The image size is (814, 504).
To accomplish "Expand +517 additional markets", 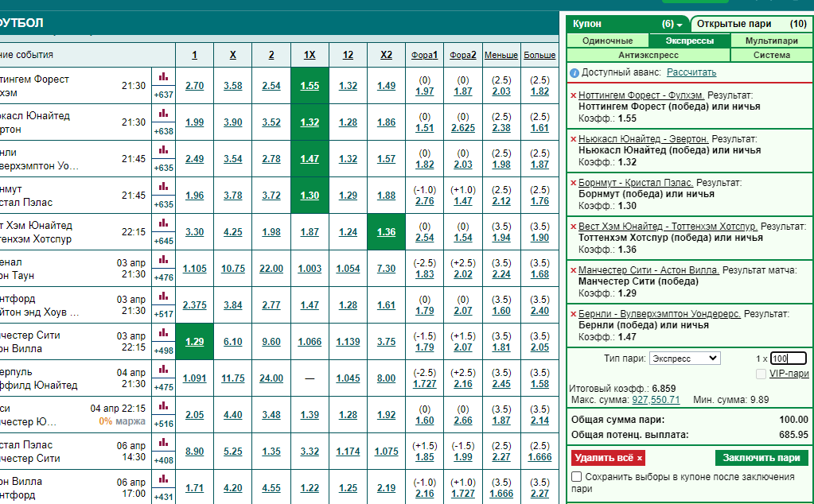I will coord(164,314).
